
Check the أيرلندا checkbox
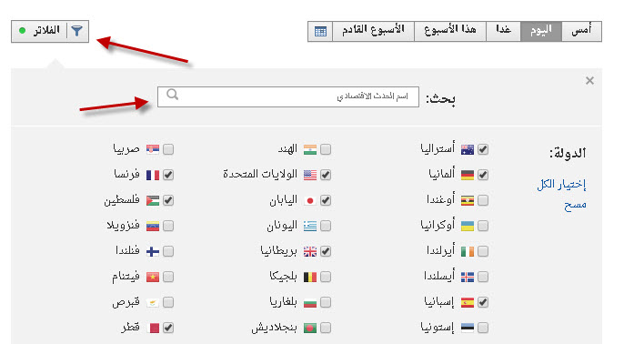pyautogui.click(x=483, y=251)
